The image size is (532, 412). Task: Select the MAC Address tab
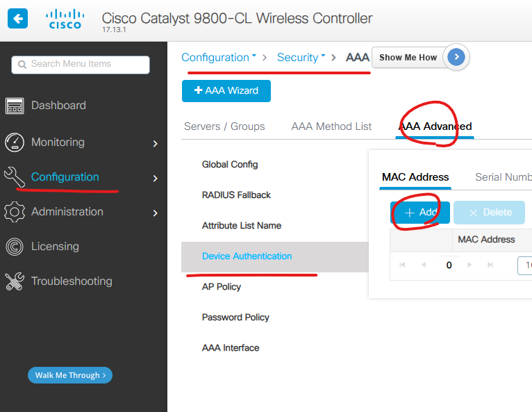click(415, 177)
